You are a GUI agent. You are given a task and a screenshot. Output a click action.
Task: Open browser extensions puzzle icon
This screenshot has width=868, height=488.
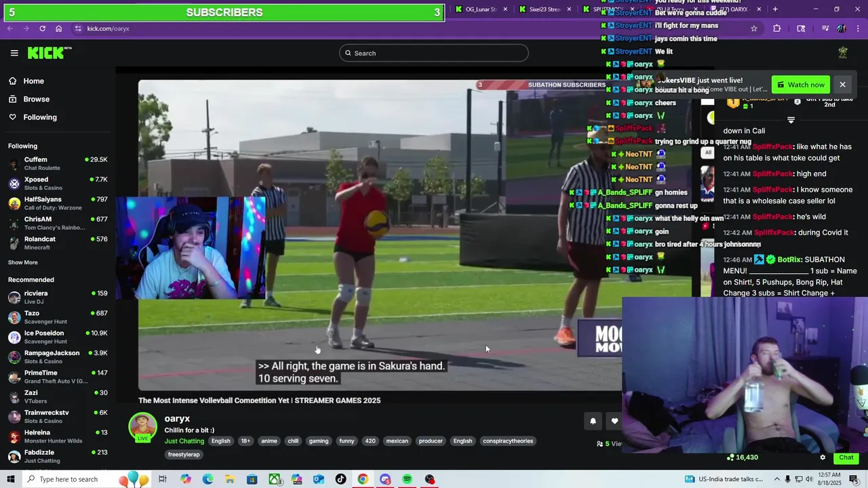pos(777,28)
